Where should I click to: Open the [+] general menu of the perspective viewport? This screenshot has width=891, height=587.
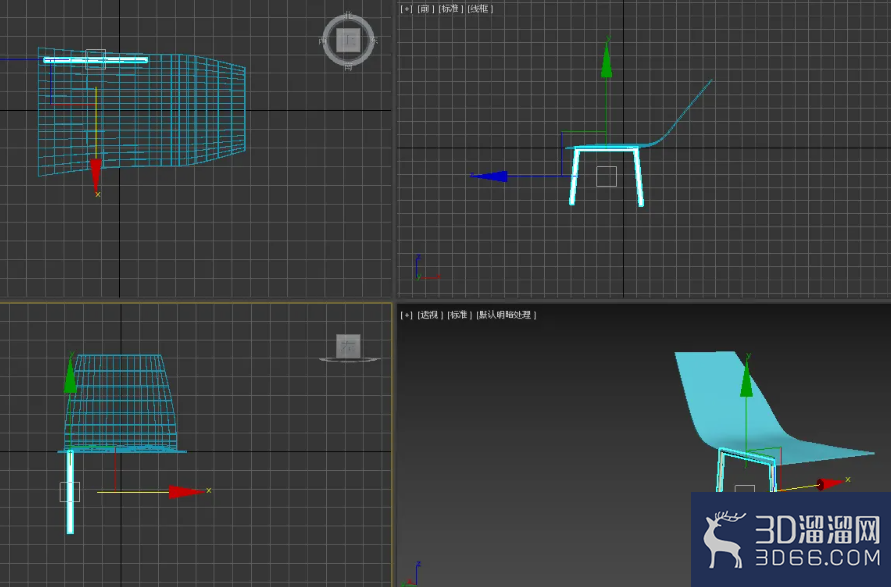(406, 315)
